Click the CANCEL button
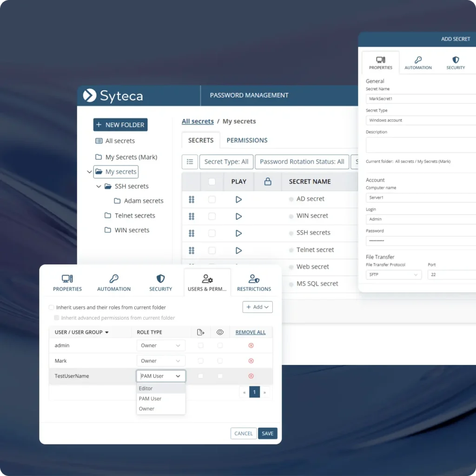The image size is (476, 476). pos(244,433)
